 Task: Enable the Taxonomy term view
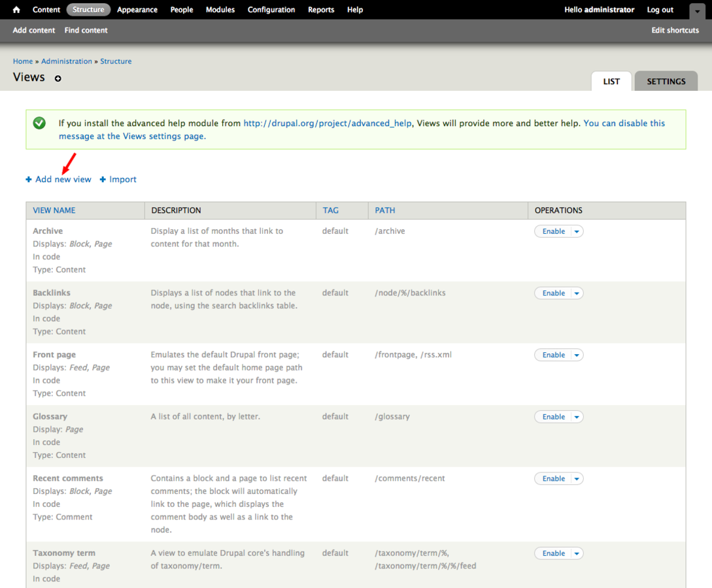tap(554, 553)
